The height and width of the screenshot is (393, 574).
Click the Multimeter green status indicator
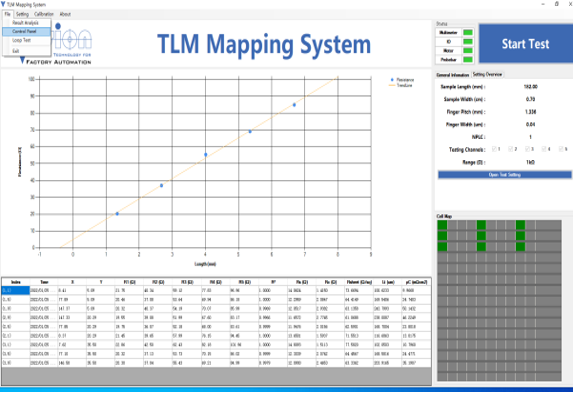(468, 33)
